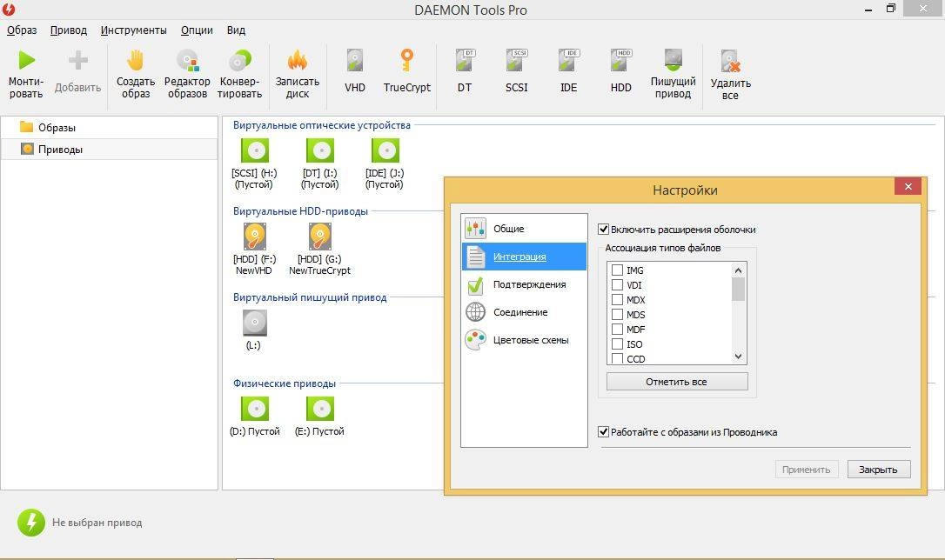Open Создать образ hand icon

pos(136,60)
